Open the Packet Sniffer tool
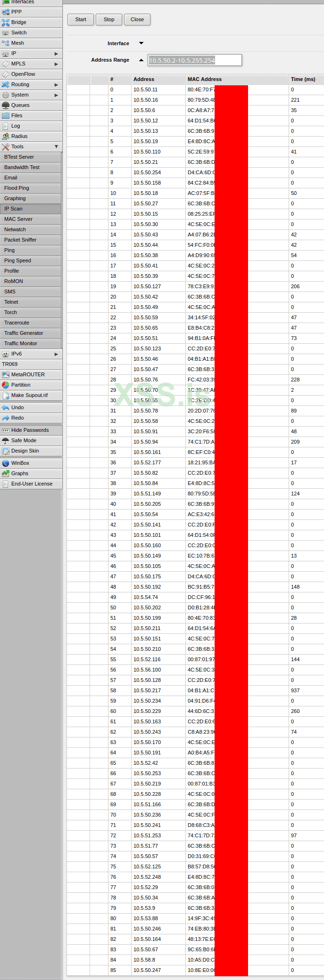The height and width of the screenshot is (980, 324). (x=31, y=240)
